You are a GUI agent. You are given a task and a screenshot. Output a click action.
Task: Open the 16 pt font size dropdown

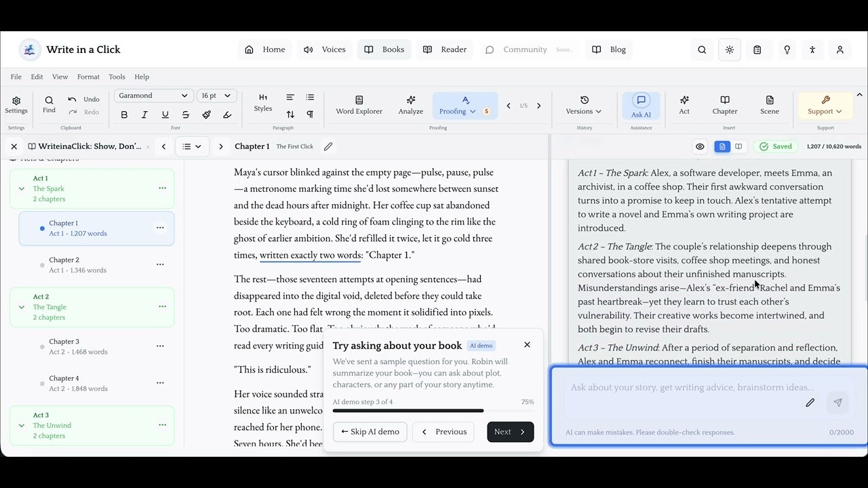(x=216, y=96)
